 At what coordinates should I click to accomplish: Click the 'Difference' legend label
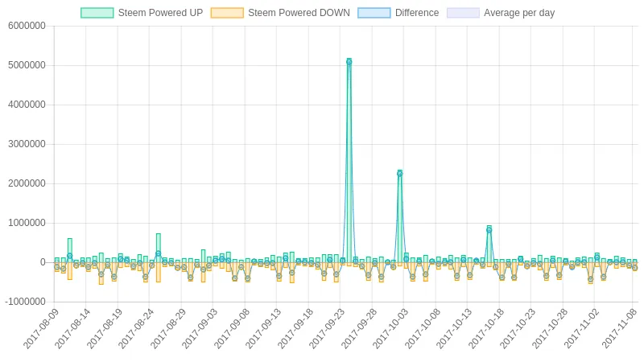tap(417, 13)
